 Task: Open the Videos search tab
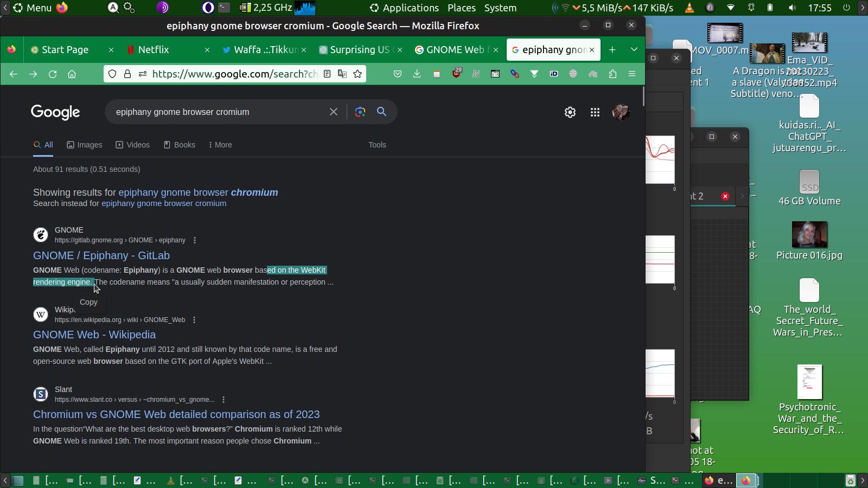pyautogui.click(x=133, y=145)
